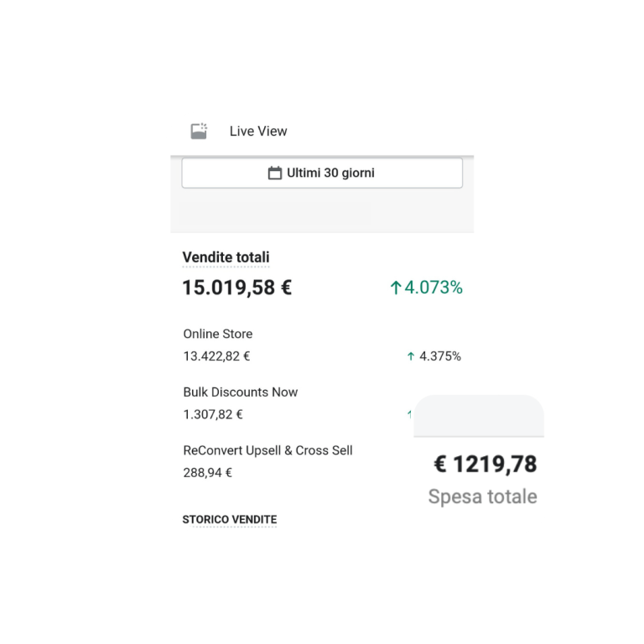644x644 pixels.
Task: Click the 4.375% Online Store percentage
Action: [440, 356]
